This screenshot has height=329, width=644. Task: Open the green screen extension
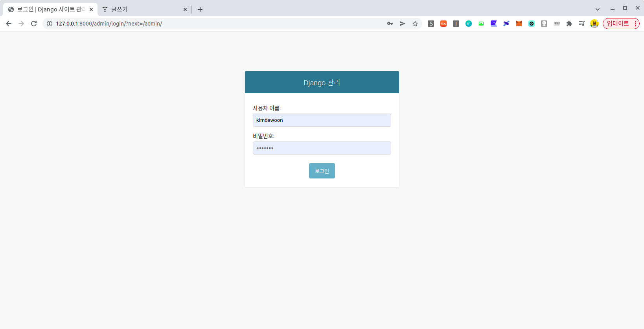pos(481,24)
